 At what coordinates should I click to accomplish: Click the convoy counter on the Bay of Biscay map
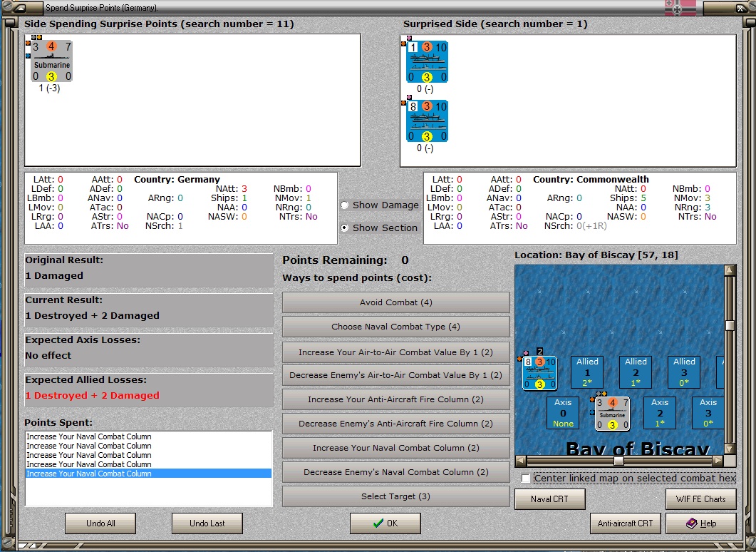coord(539,373)
